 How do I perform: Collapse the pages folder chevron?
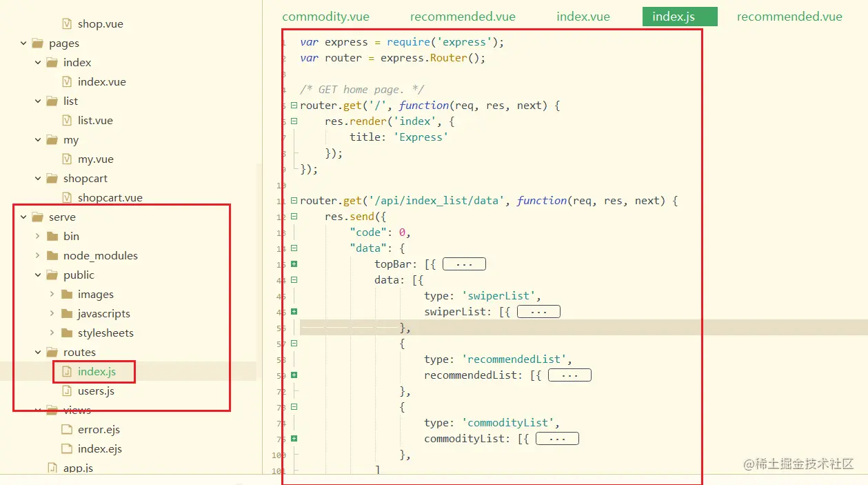click(23, 43)
